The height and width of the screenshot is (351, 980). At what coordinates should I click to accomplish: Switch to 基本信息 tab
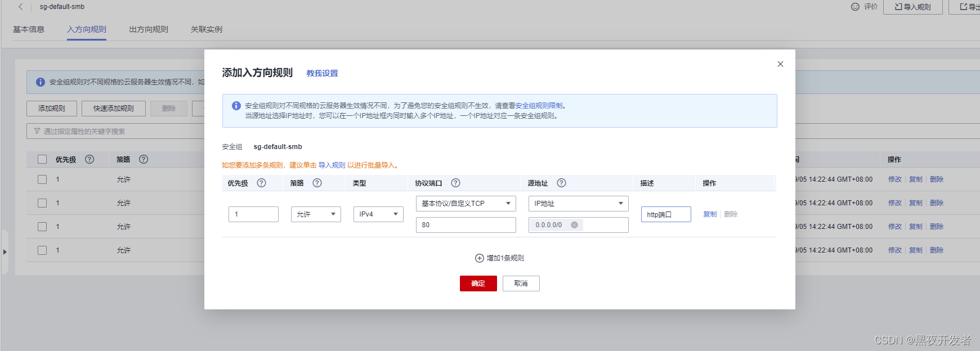tap(29, 29)
